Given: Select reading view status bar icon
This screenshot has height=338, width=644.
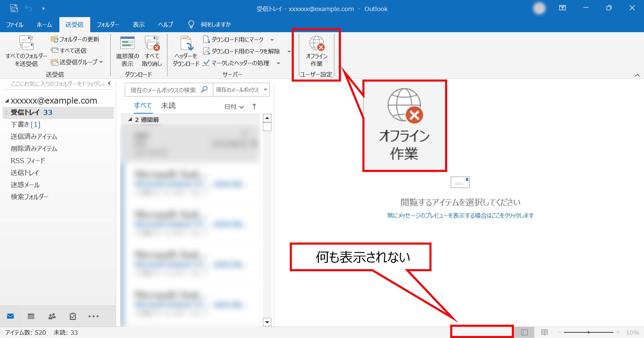Looking at the screenshot, I should coord(544,332).
